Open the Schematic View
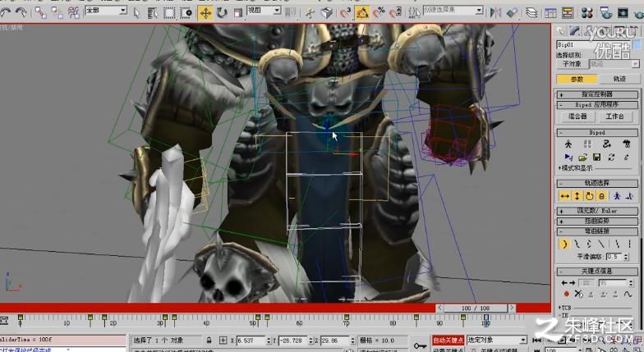 [567, 13]
